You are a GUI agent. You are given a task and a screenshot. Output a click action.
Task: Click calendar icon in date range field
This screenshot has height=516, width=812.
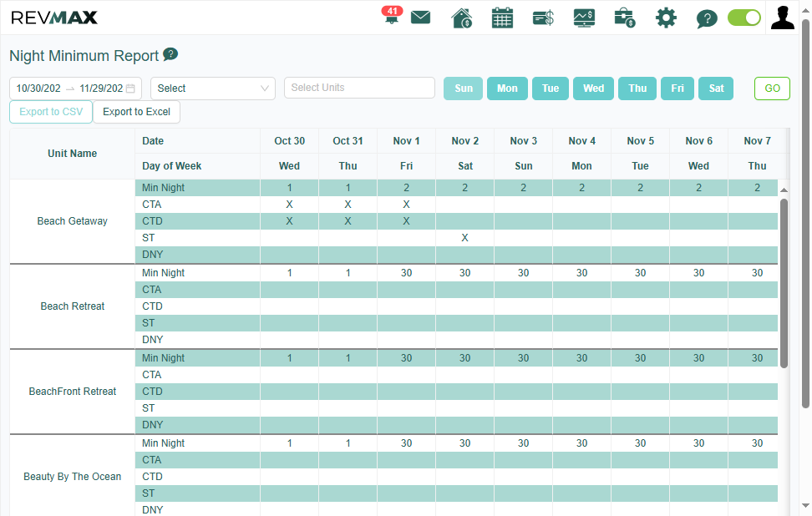coord(130,89)
